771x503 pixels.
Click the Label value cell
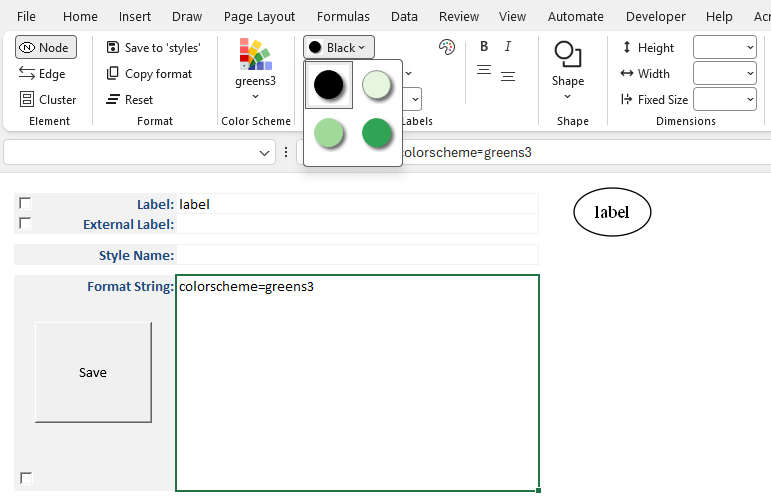click(357, 204)
